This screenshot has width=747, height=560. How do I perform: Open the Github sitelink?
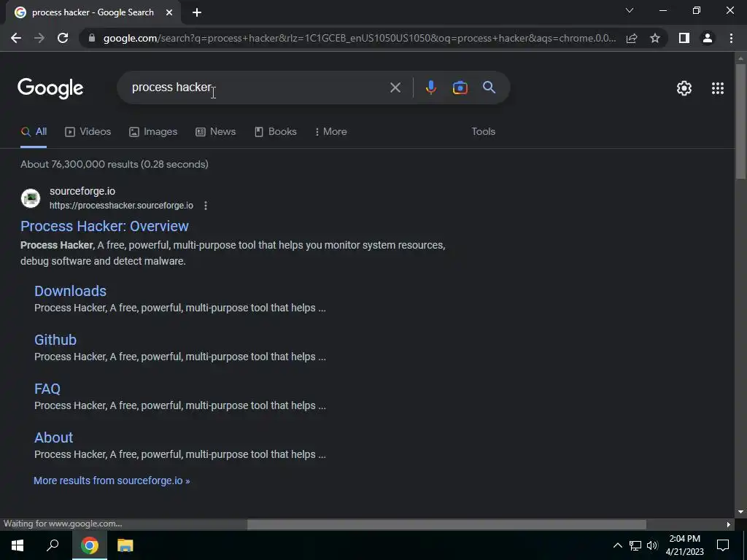point(55,340)
